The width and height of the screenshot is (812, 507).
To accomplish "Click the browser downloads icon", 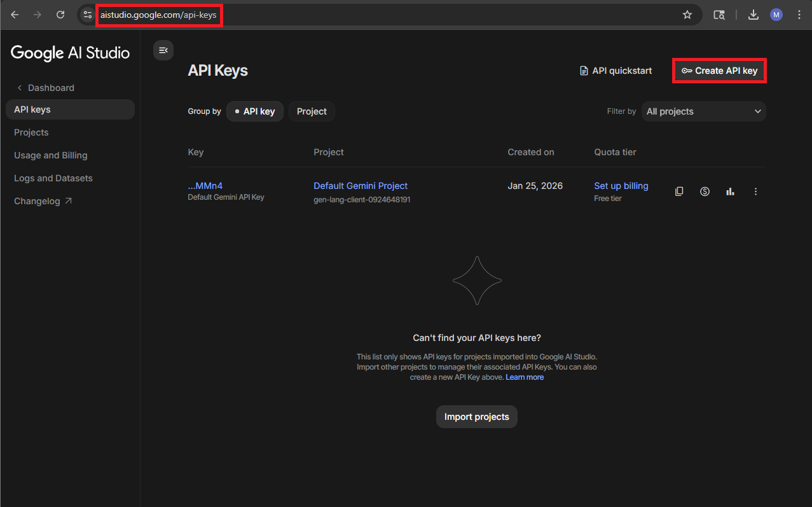I will (x=753, y=14).
